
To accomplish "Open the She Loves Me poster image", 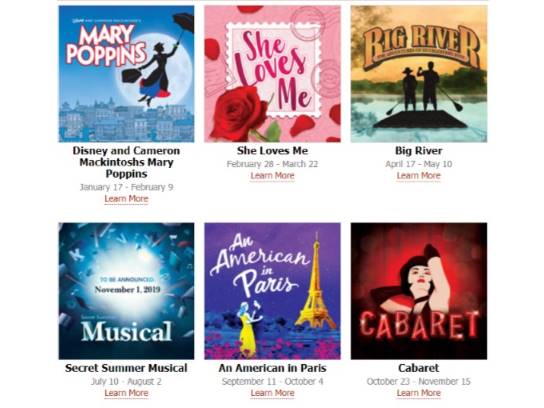I will click(x=272, y=74).
